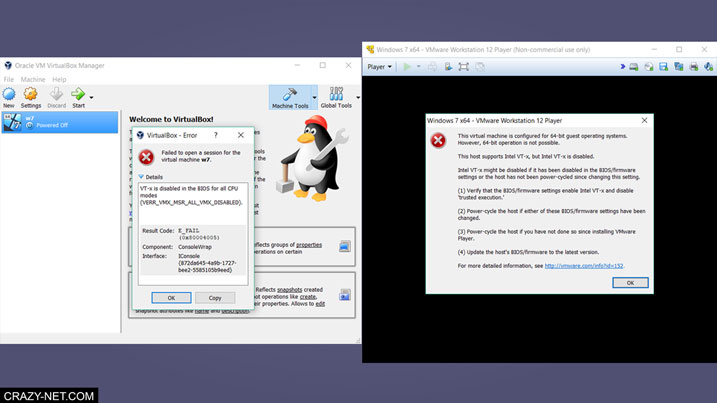Open Machine menu in VirtualBox Manager

[x=33, y=79]
